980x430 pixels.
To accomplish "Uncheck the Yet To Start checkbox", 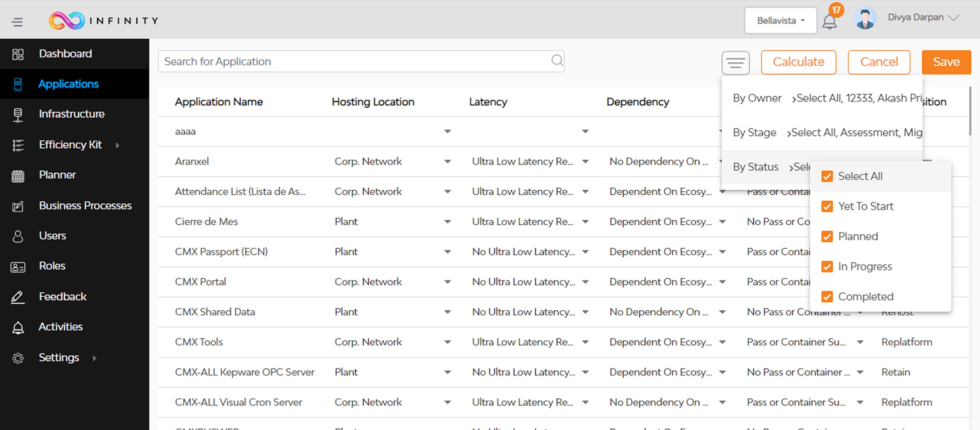I will (x=827, y=206).
